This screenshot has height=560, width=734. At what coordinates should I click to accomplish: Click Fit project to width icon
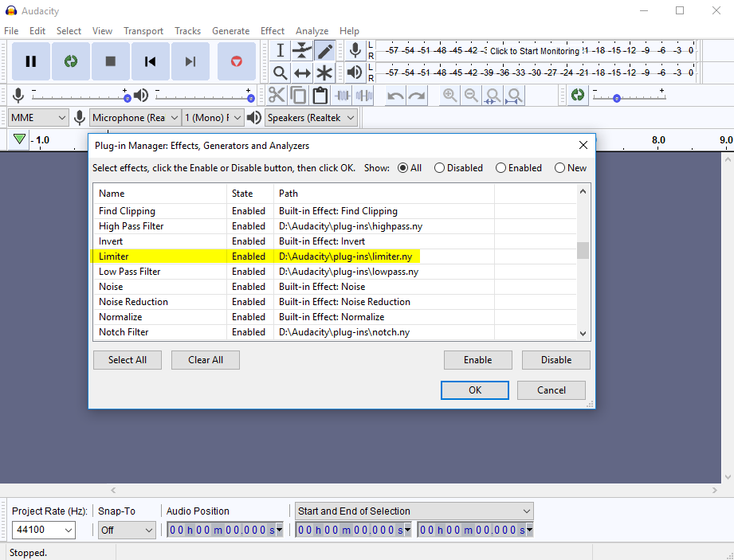515,96
